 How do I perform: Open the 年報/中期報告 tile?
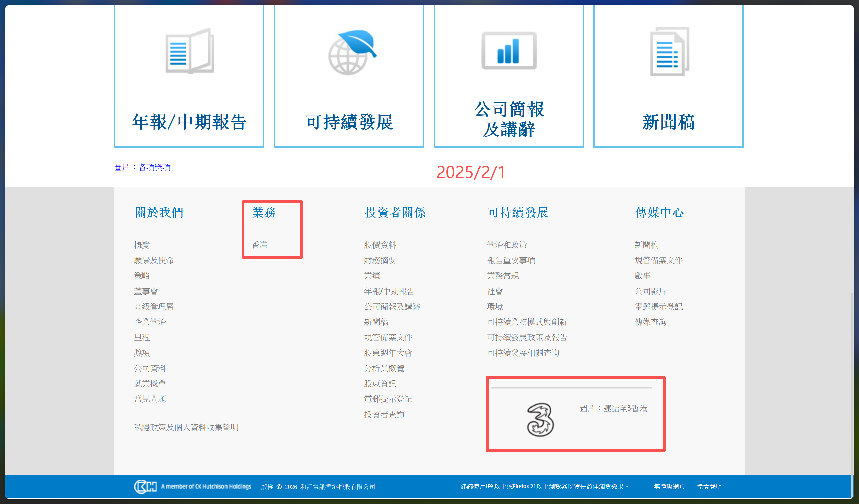(x=189, y=122)
